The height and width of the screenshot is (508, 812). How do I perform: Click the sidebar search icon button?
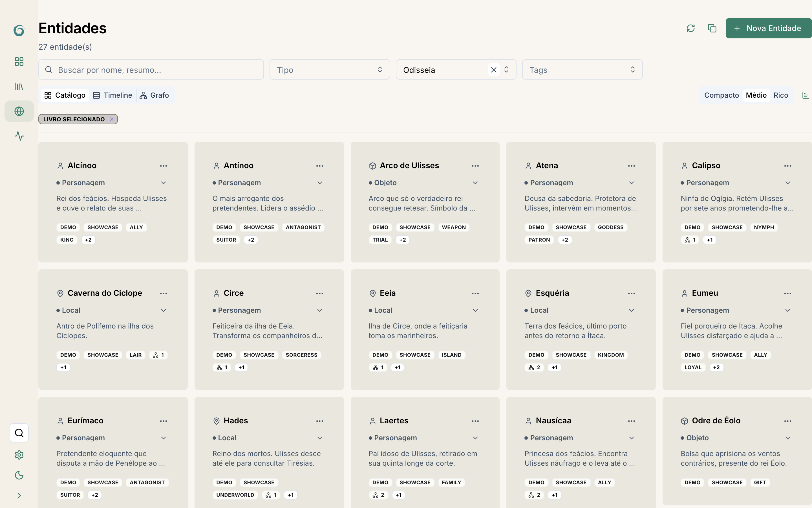tap(19, 433)
